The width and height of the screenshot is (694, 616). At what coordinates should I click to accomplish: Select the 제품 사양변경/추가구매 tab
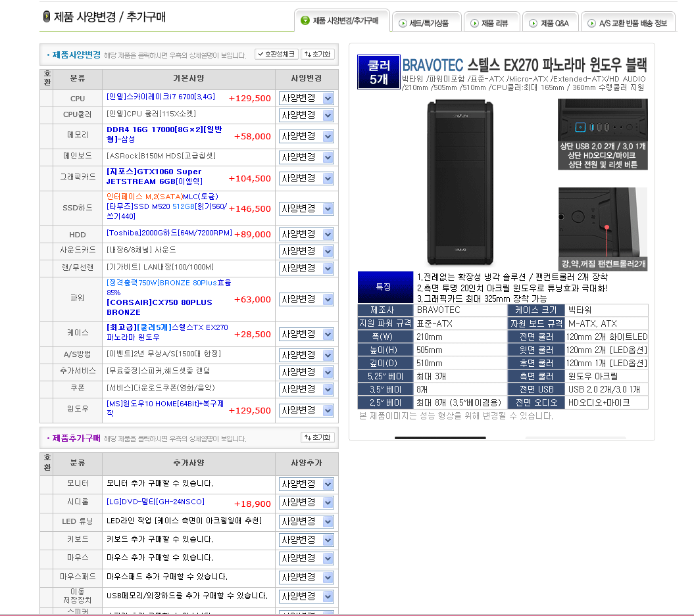341,21
